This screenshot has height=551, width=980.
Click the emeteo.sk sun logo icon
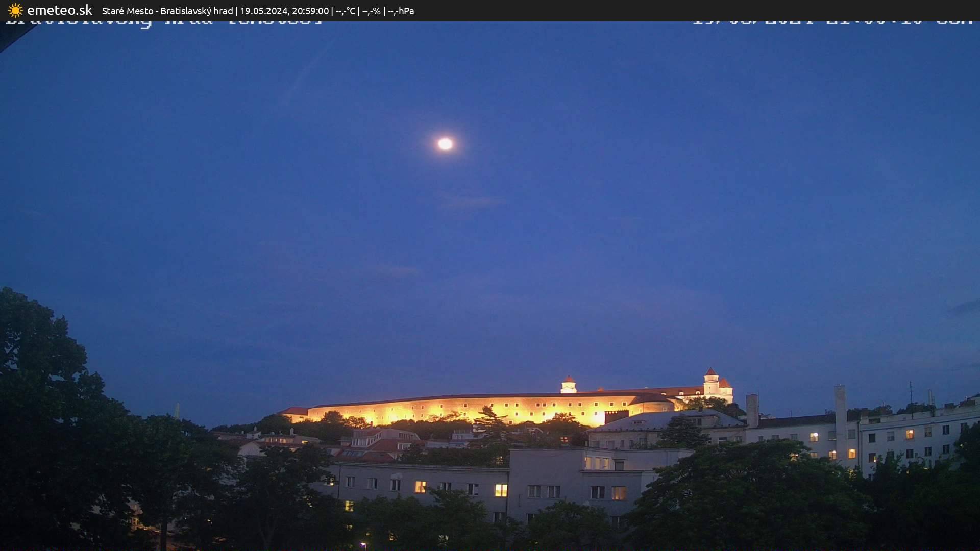tap(15, 10)
